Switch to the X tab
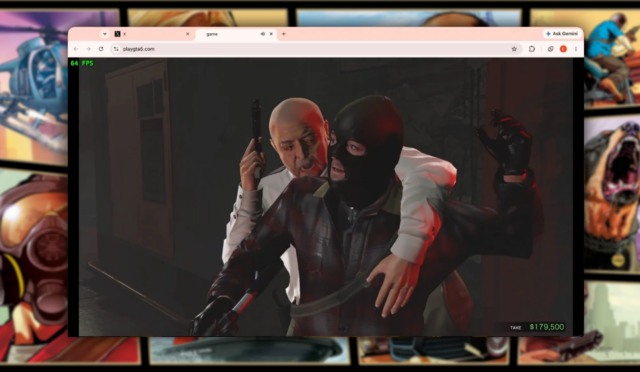 click(152, 34)
